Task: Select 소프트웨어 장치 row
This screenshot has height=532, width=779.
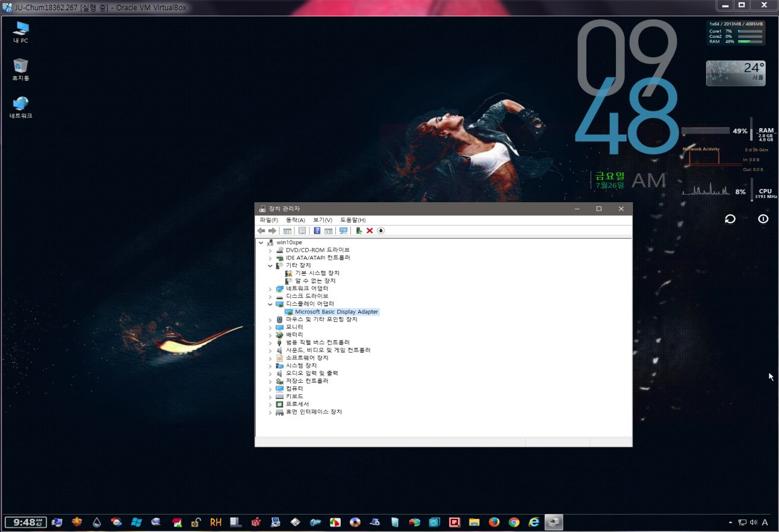Action: click(x=307, y=358)
